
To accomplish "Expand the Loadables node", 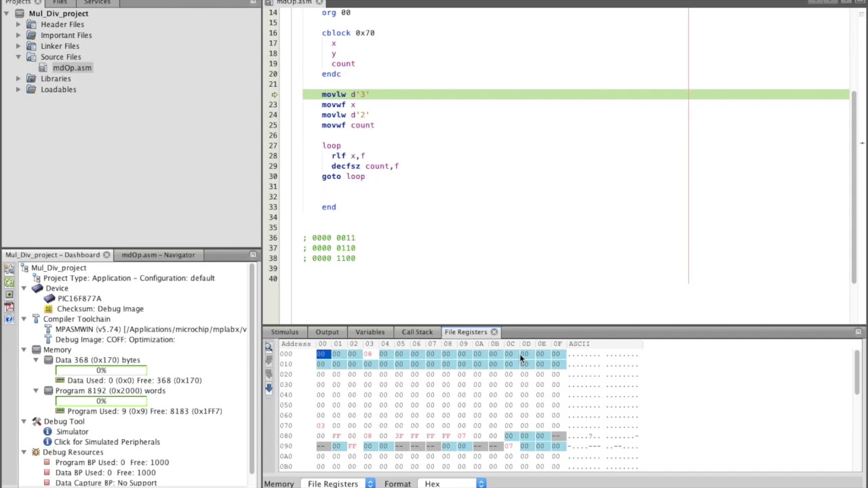I will coord(18,89).
